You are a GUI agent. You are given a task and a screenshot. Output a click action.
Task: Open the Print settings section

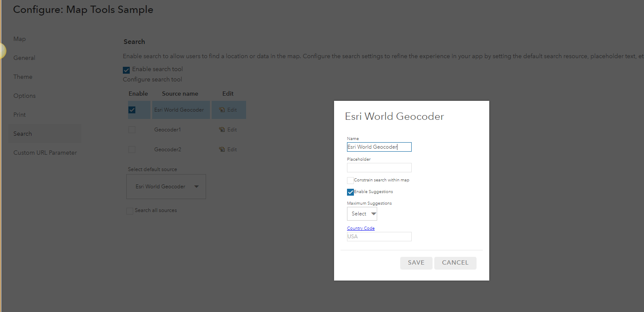[19, 115]
